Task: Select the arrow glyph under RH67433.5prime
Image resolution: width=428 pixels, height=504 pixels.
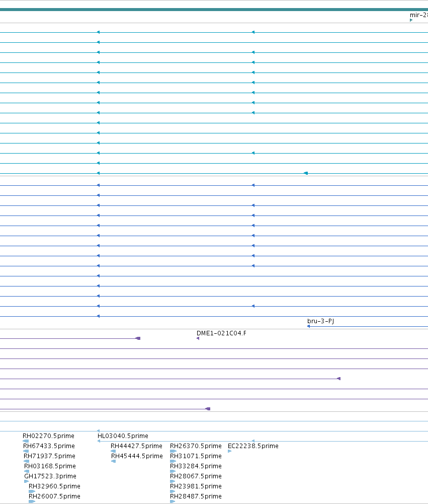Action: click(x=26, y=451)
